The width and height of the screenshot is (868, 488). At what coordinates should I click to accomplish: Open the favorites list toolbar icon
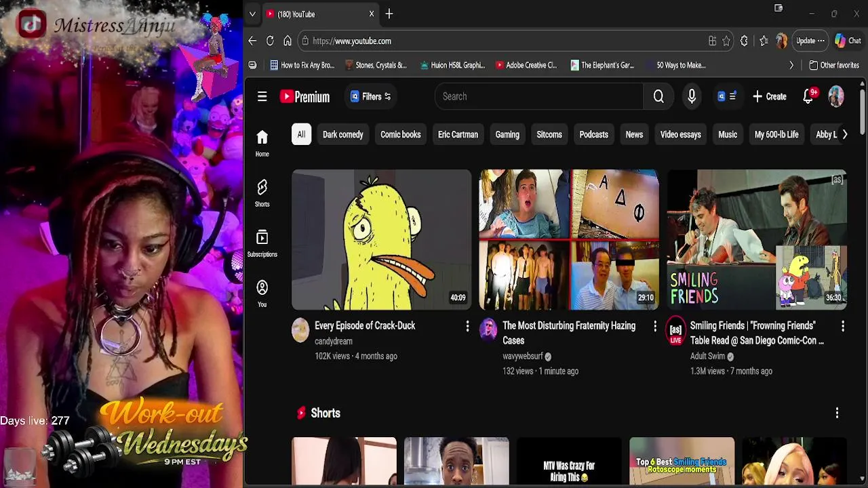[764, 41]
